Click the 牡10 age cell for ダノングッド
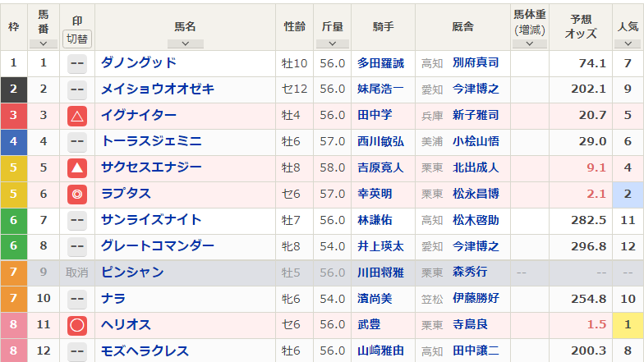This screenshot has width=644, height=362. (294, 64)
